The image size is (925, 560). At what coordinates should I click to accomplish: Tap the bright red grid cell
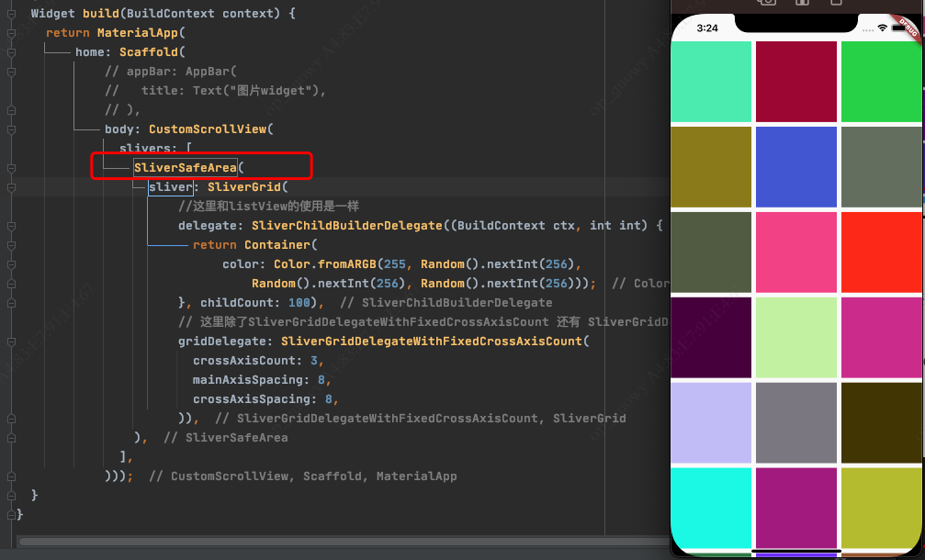pos(881,252)
